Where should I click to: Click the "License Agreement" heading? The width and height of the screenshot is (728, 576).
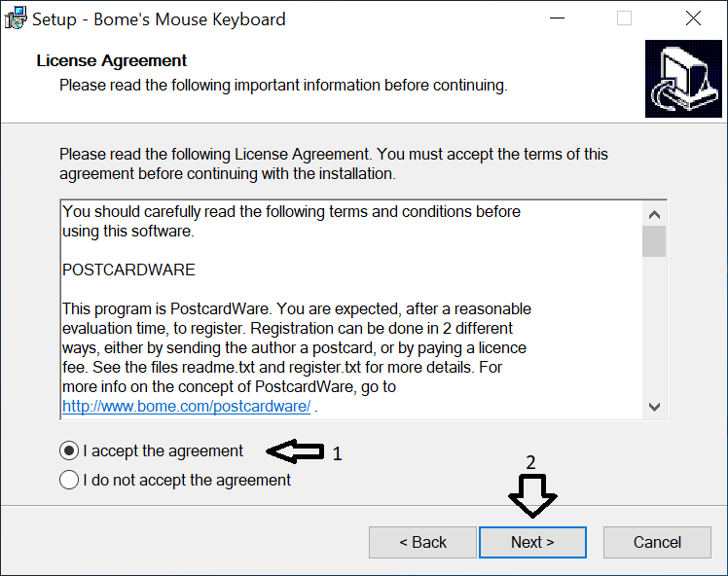click(x=111, y=60)
